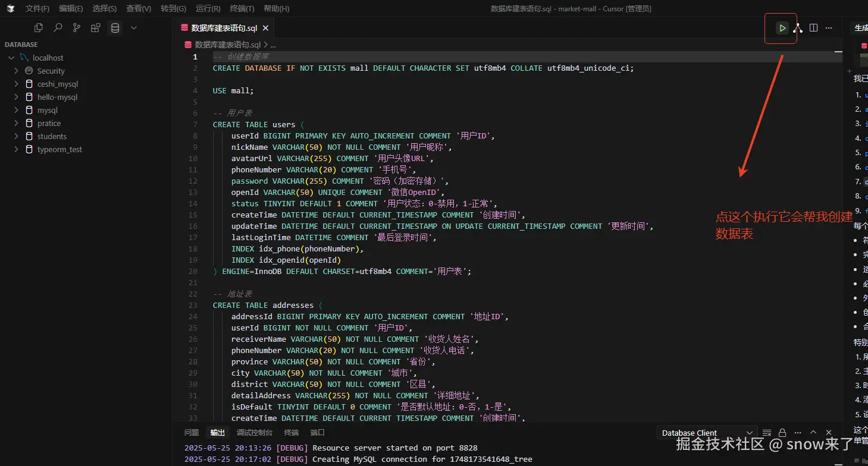Expand the Security node
The image size is (868, 466).
[x=17, y=71]
